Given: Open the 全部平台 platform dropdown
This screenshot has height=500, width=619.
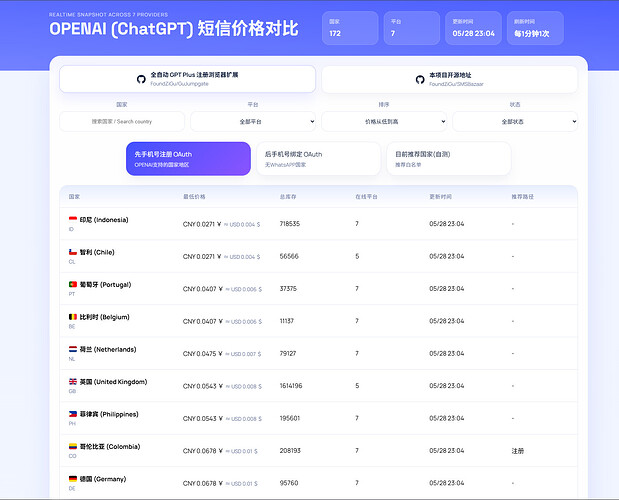Looking at the screenshot, I should click(x=253, y=122).
